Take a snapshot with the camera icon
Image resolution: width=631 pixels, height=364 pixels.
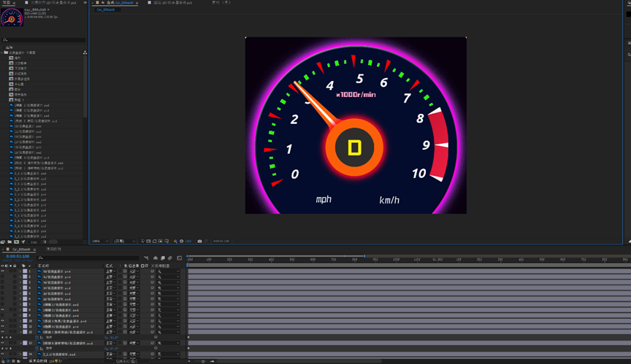tap(199, 241)
